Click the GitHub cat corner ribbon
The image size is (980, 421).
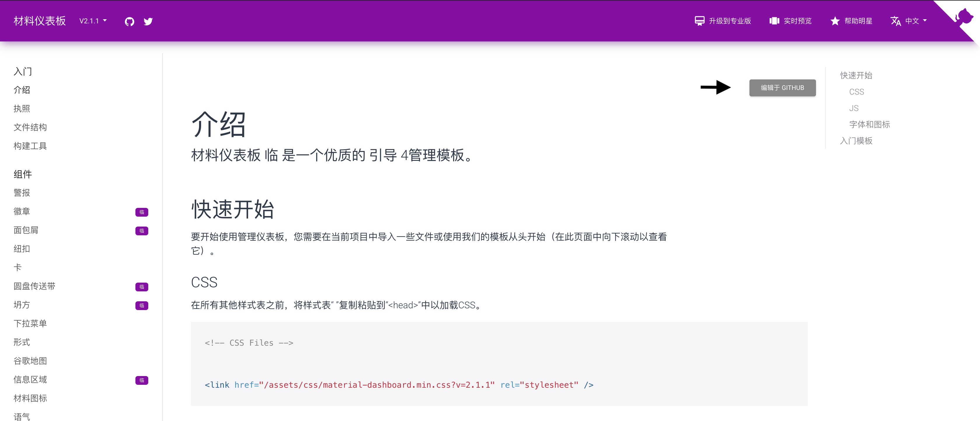pyautogui.click(x=965, y=17)
